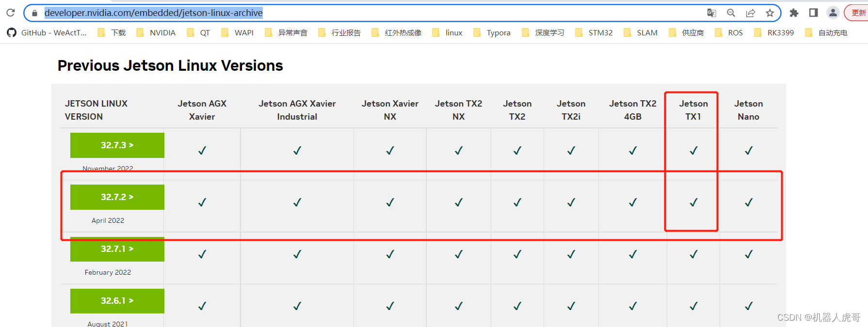Click the 32.7.2 checkmark under AGX Xavier Industrial

tap(297, 202)
